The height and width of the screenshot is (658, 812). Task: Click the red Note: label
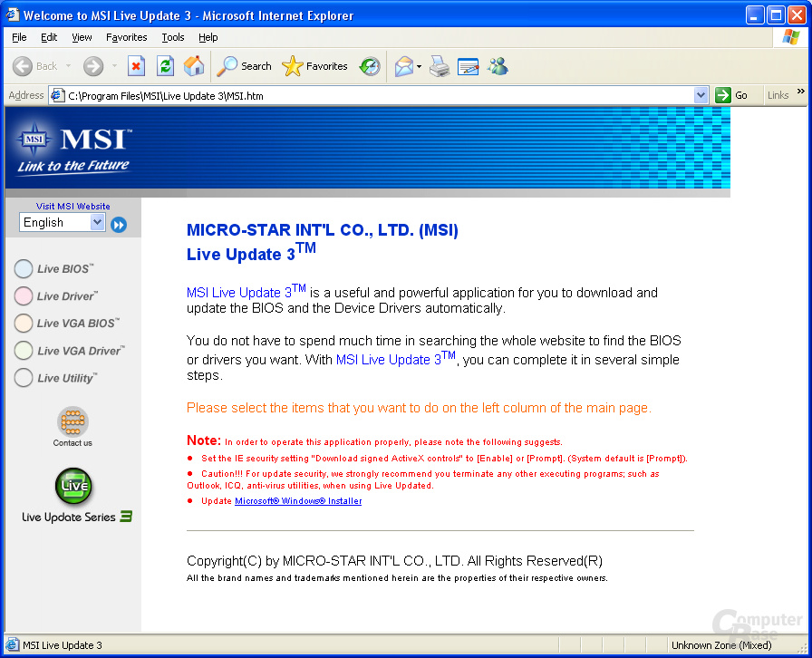click(204, 440)
